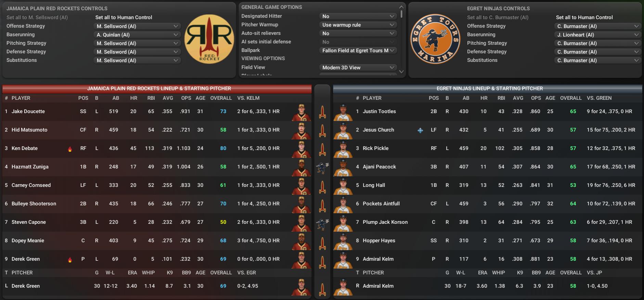Click the flame icon beside Ken Debate
This screenshot has height=300, width=644.
point(70,149)
